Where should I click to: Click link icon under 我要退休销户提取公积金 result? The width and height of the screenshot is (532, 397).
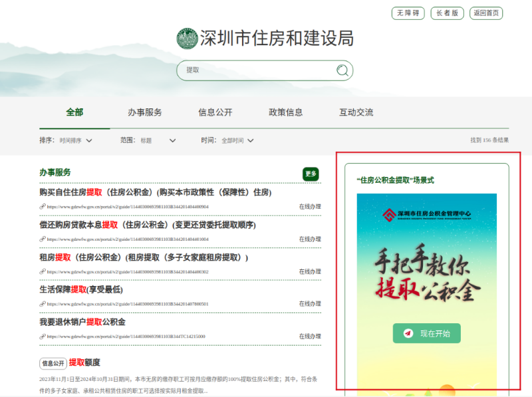point(43,336)
